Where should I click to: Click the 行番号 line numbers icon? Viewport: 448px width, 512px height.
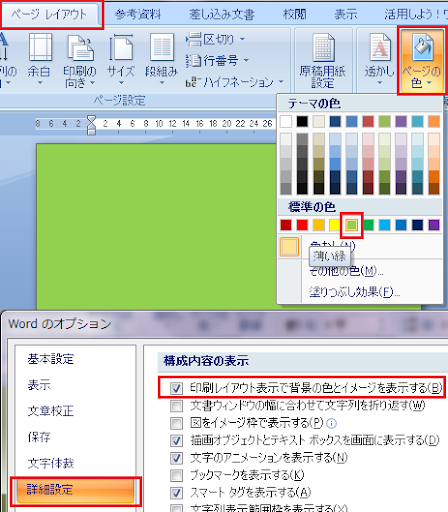[x=193, y=61]
